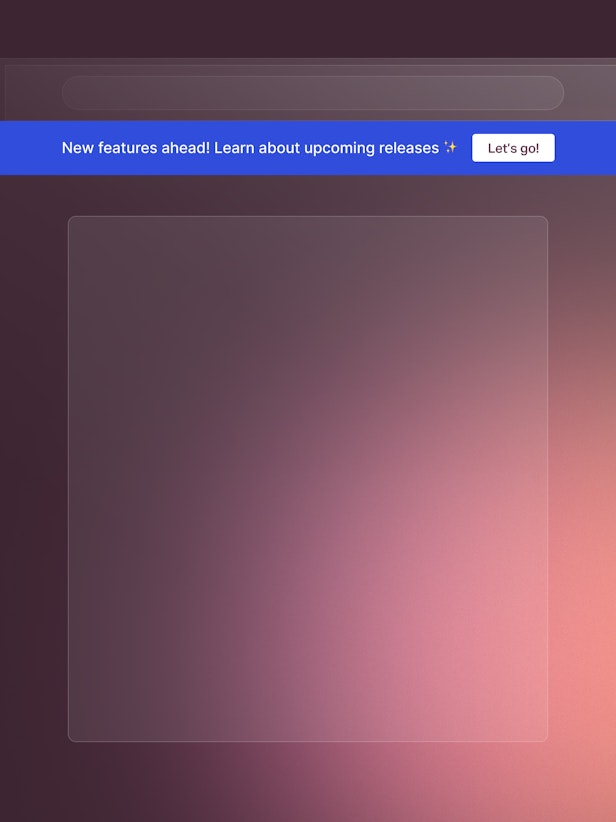
Task: Click the top edge of the glass card
Action: 308,217
